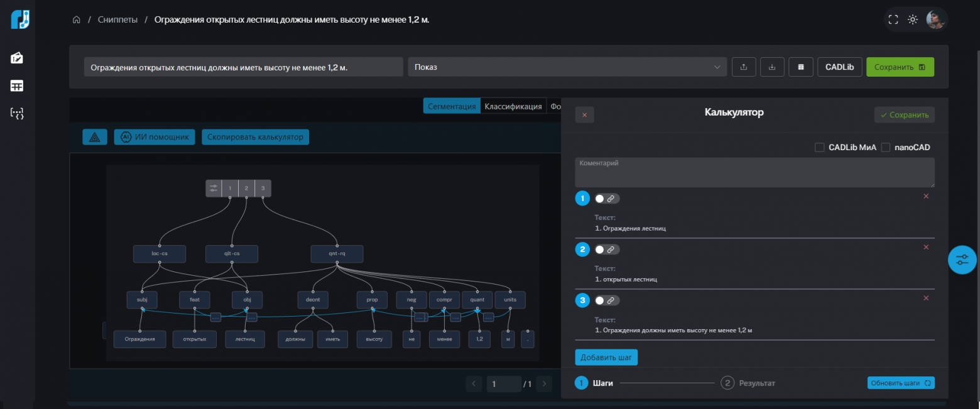Click Скопировать калькулятор button

(x=255, y=137)
